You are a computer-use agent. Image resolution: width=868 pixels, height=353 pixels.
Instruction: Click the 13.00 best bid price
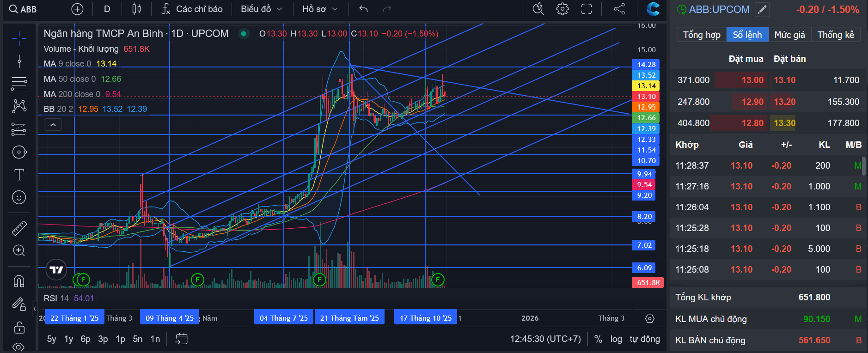point(752,80)
